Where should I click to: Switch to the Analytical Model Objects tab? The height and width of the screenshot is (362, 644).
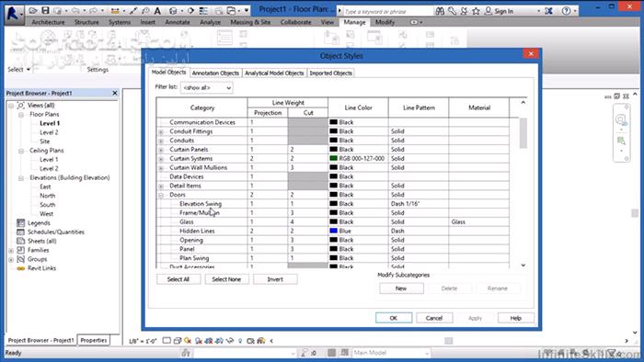click(274, 73)
